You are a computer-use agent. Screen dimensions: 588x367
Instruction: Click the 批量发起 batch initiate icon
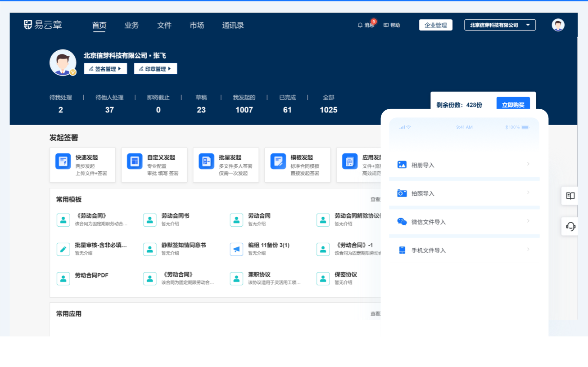pyautogui.click(x=206, y=161)
